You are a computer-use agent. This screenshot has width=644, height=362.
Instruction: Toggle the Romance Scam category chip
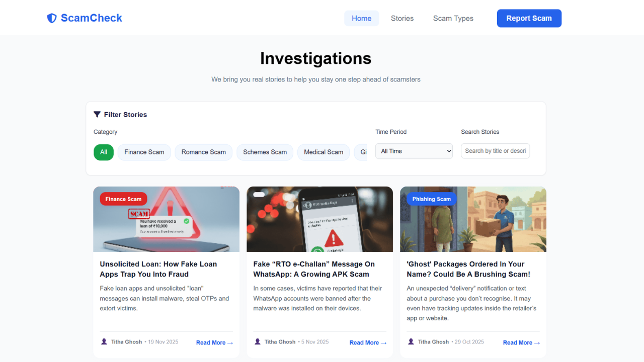pos(204,152)
